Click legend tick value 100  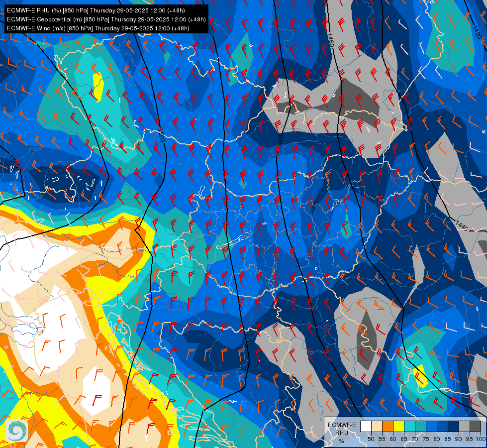click(481, 439)
